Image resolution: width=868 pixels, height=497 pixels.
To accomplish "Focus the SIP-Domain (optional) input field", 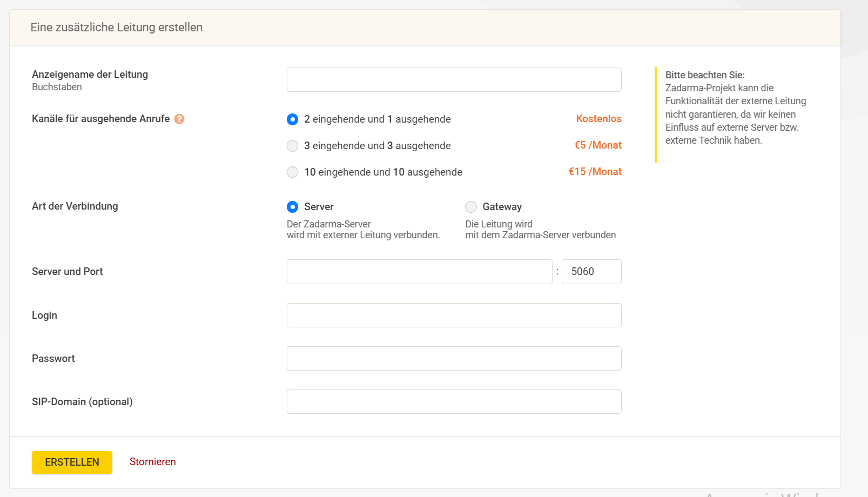I will (454, 402).
